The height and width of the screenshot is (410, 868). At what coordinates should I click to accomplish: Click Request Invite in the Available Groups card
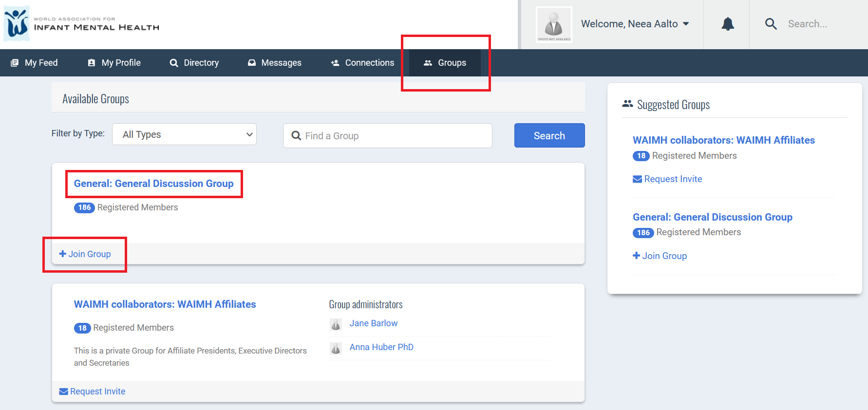tap(92, 391)
